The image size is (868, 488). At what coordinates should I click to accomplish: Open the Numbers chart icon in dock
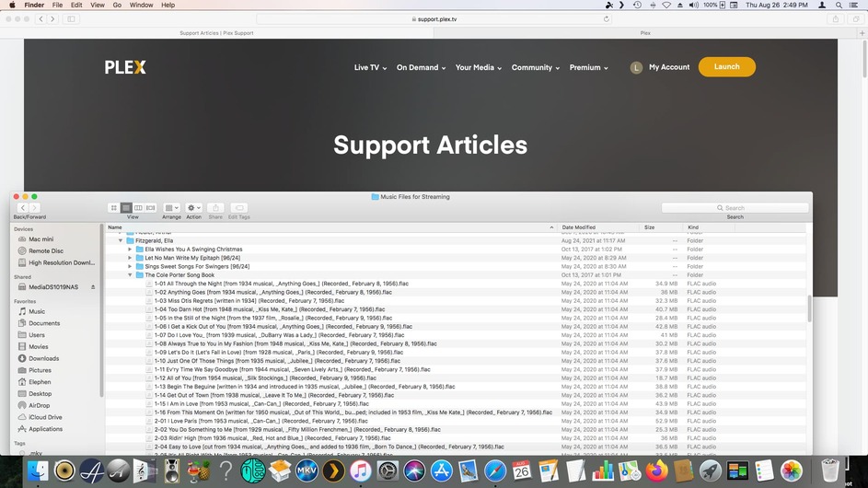pos(602,471)
